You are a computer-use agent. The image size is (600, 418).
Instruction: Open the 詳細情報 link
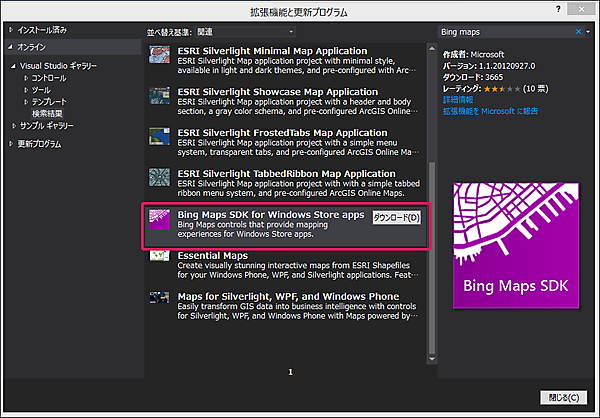(x=459, y=100)
